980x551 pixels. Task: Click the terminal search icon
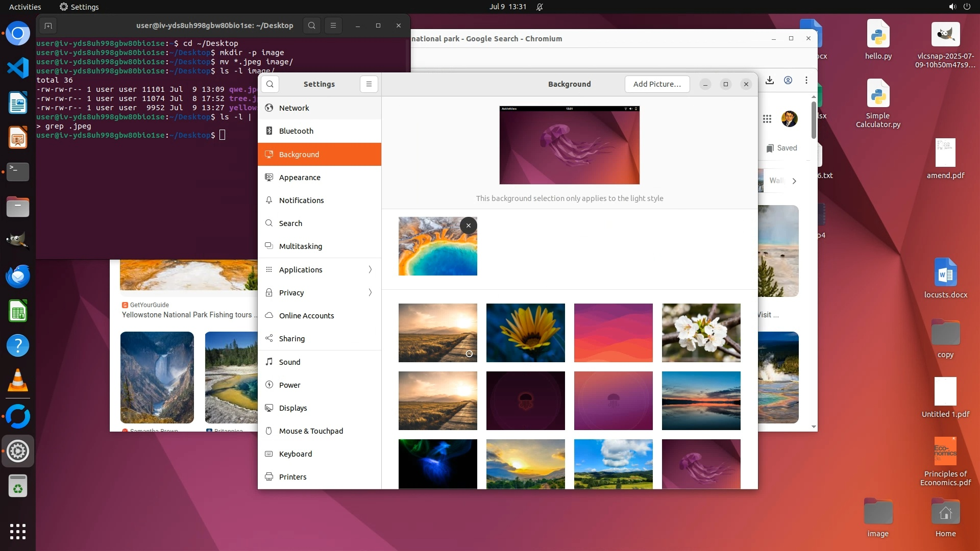point(312,26)
